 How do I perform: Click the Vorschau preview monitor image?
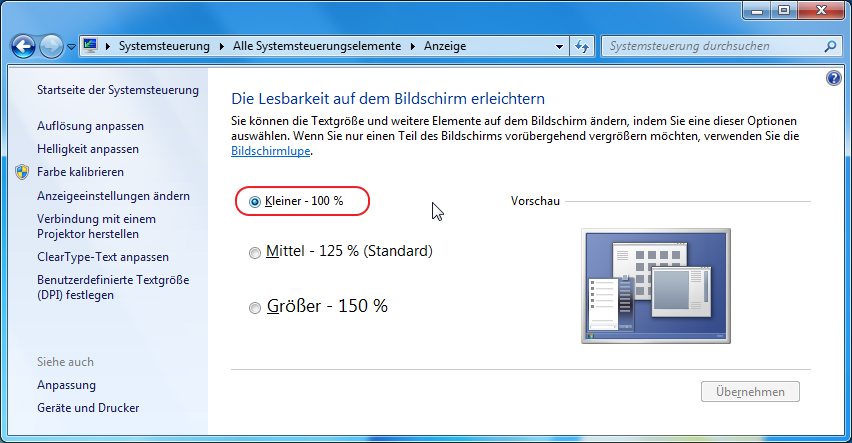[656, 286]
